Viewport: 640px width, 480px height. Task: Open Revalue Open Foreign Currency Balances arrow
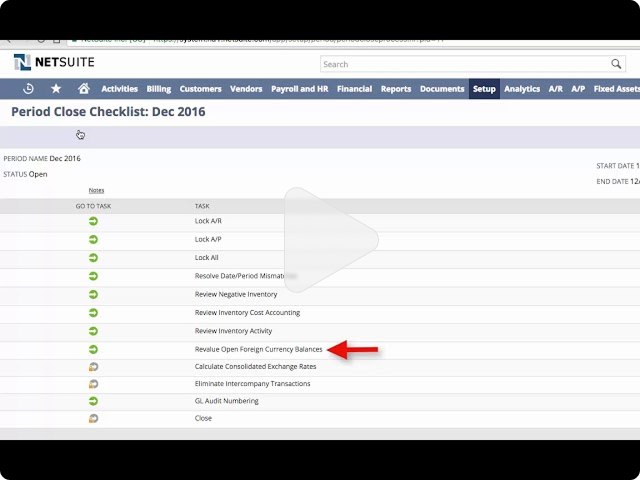tap(93, 349)
